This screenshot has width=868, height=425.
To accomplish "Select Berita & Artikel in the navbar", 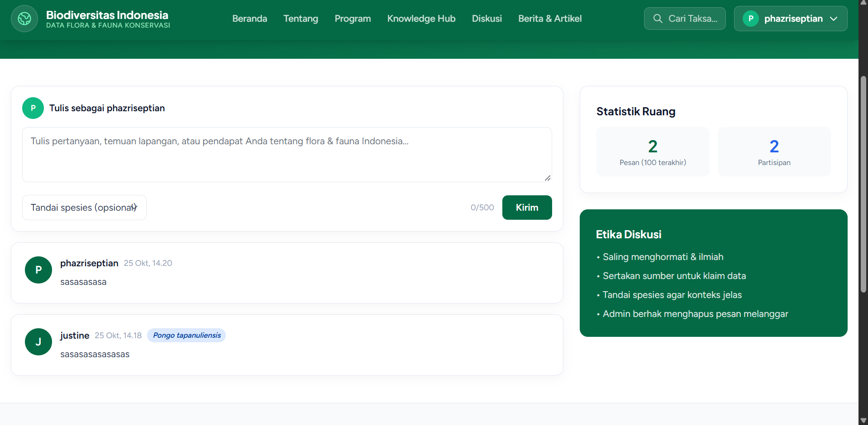I will pyautogui.click(x=550, y=19).
